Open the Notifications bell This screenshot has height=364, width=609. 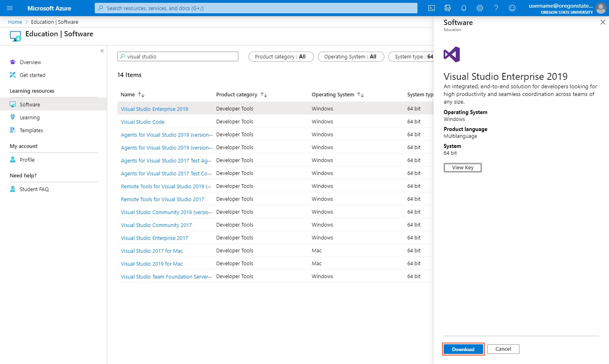point(463,8)
